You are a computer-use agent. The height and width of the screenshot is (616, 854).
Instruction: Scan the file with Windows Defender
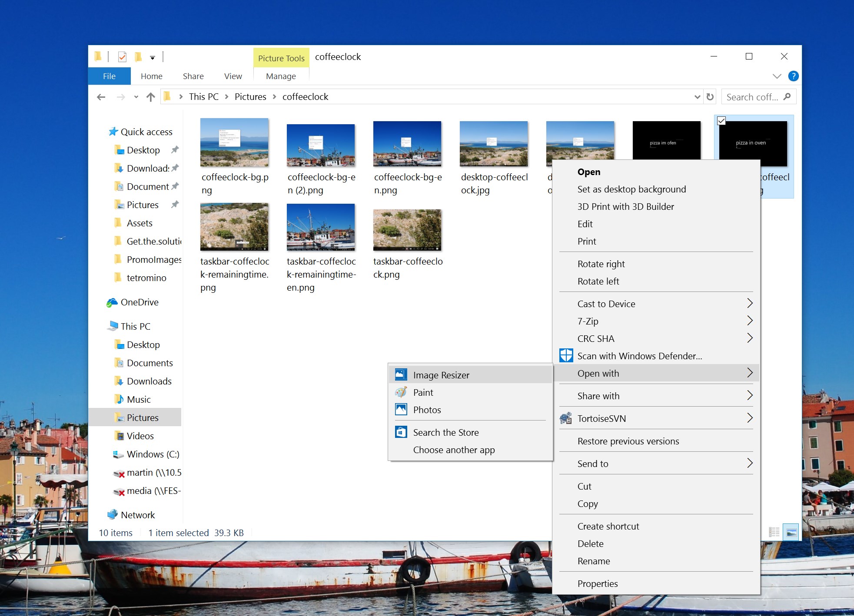point(639,356)
